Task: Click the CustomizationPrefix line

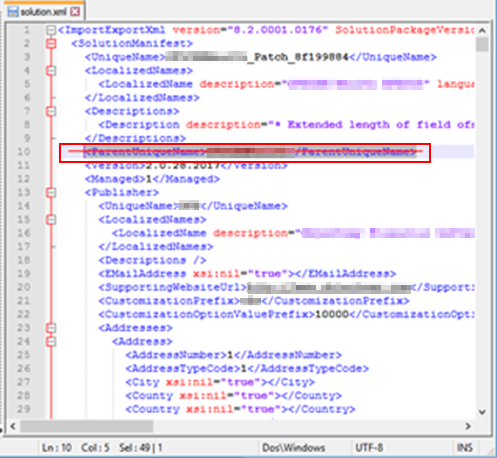Action: coord(254,301)
